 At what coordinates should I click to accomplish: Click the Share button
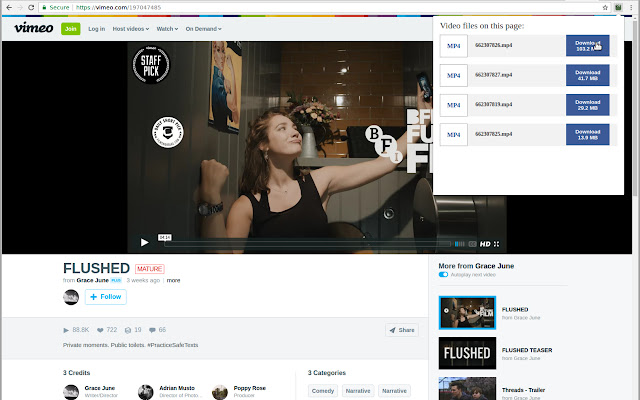click(x=402, y=329)
